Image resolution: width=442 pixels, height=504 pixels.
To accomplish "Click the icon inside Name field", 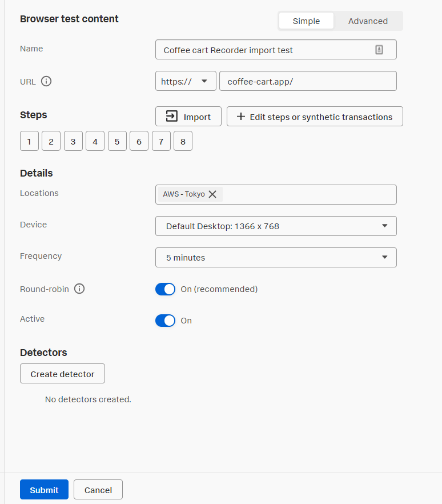I will [379, 50].
